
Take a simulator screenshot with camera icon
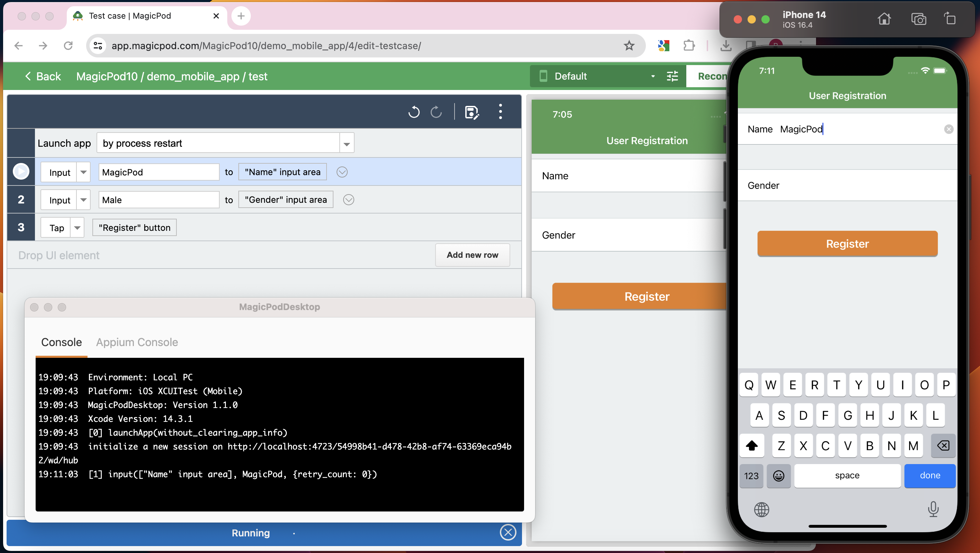tap(918, 19)
